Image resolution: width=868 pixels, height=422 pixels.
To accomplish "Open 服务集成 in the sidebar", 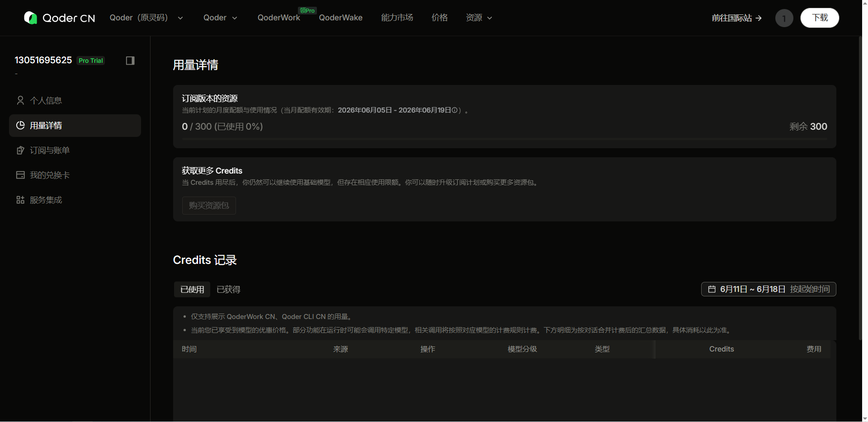I will [75, 200].
